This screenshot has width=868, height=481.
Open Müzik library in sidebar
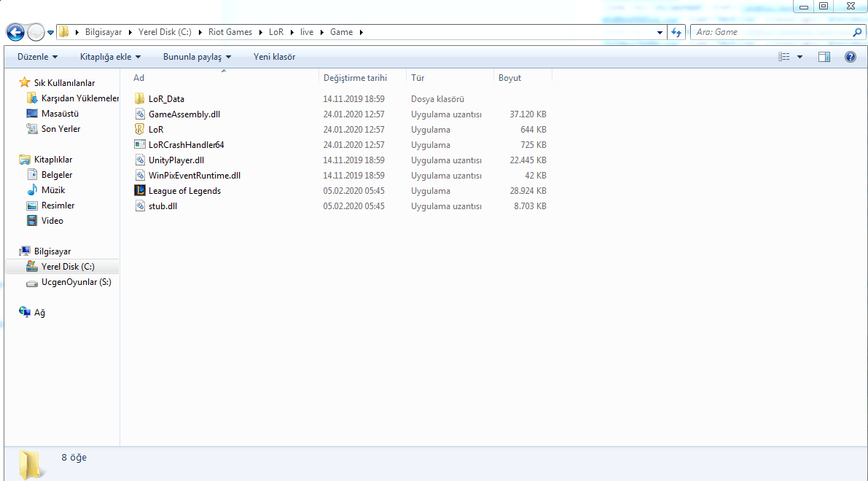click(53, 190)
